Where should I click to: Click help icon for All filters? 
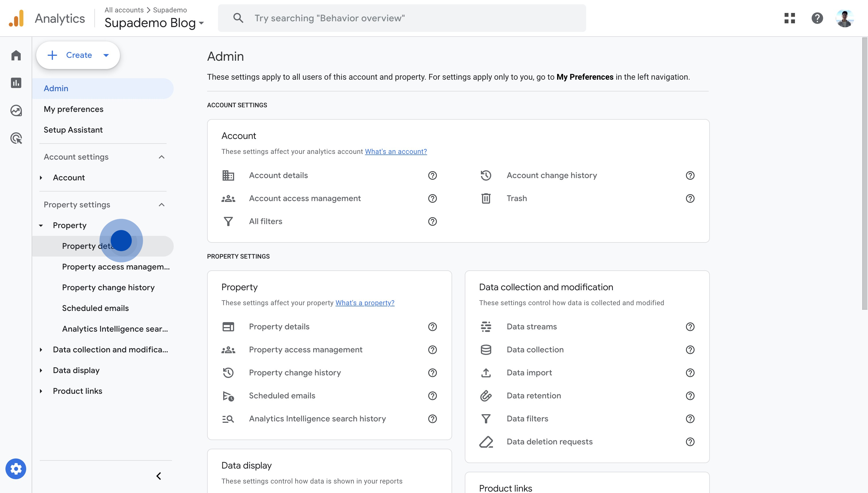coord(432,221)
